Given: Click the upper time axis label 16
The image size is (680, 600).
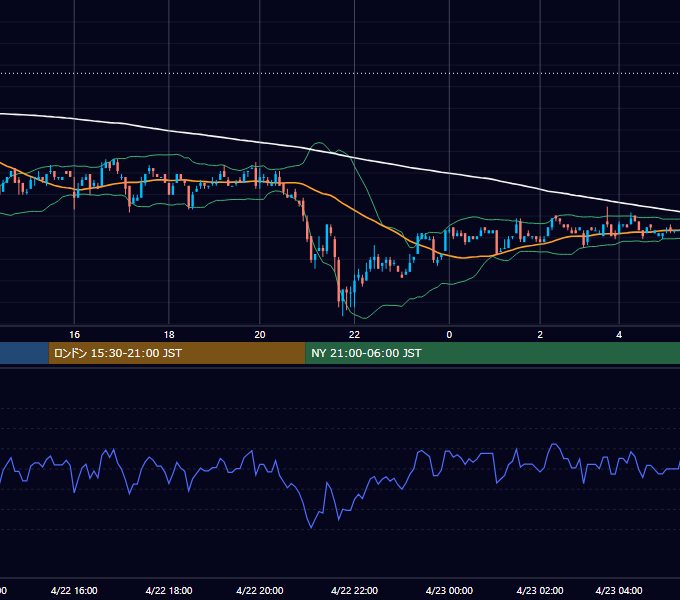Looking at the screenshot, I should tap(75, 335).
